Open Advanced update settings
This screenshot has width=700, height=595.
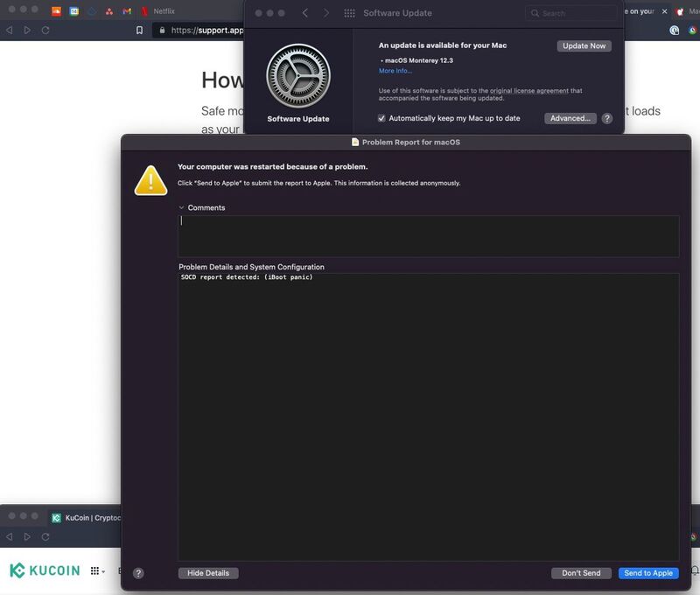click(570, 118)
